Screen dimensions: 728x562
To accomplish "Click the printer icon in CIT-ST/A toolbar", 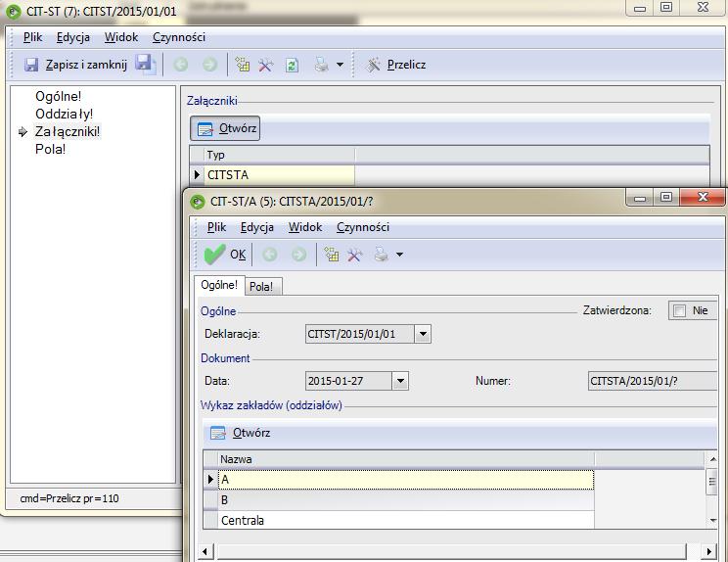I will tap(382, 254).
